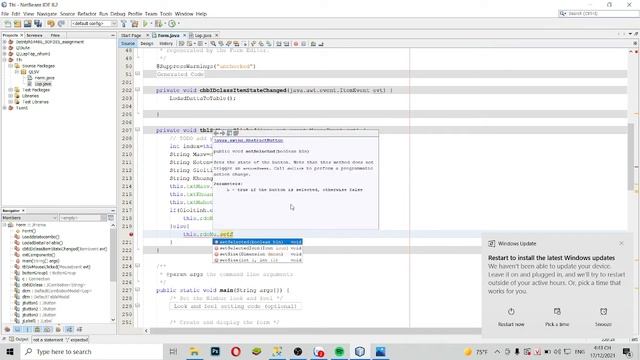Click the Stop Macro Recording icon
Viewport: 640px width, 360px height.
click(x=304, y=44)
